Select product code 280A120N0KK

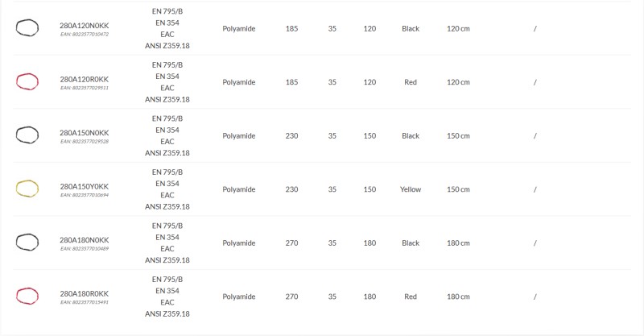85,26
